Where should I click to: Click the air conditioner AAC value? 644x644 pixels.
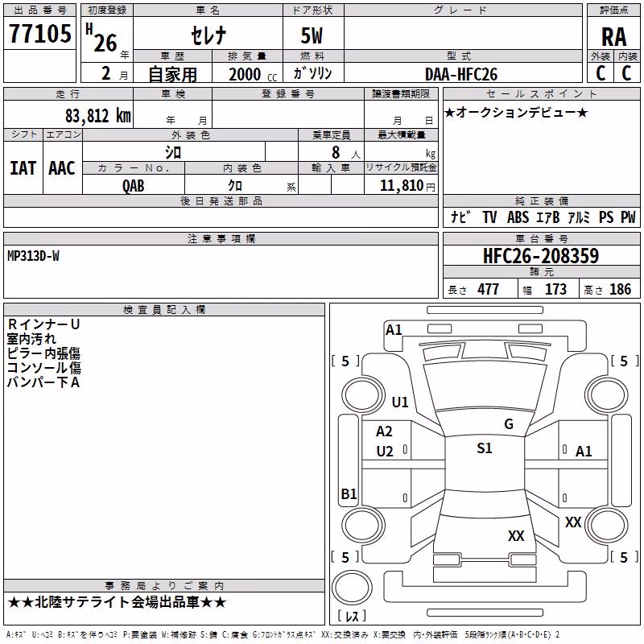tap(62, 168)
